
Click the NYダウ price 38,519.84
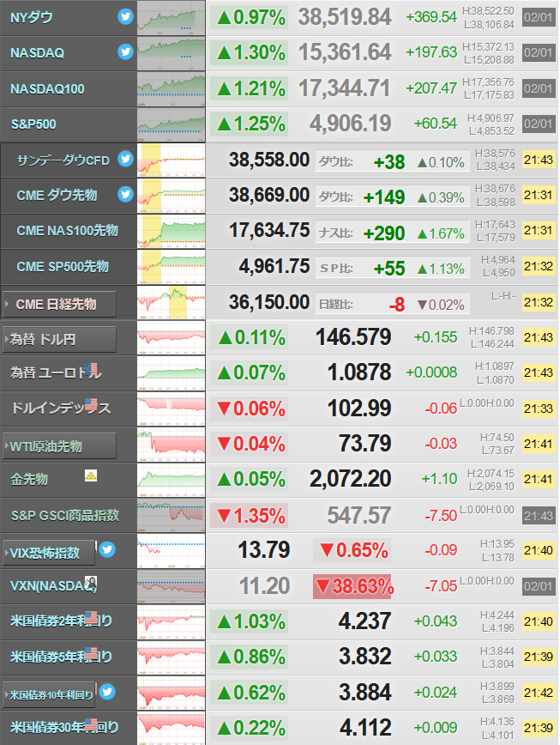[345, 17]
